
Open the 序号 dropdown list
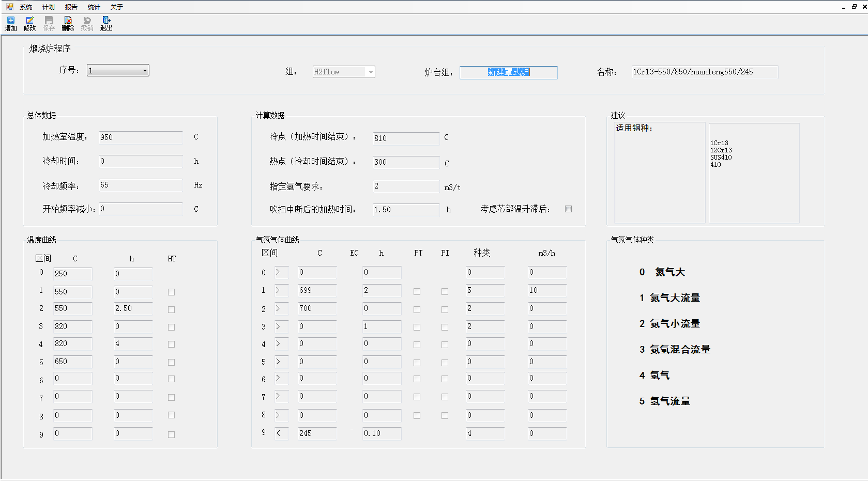tap(145, 71)
